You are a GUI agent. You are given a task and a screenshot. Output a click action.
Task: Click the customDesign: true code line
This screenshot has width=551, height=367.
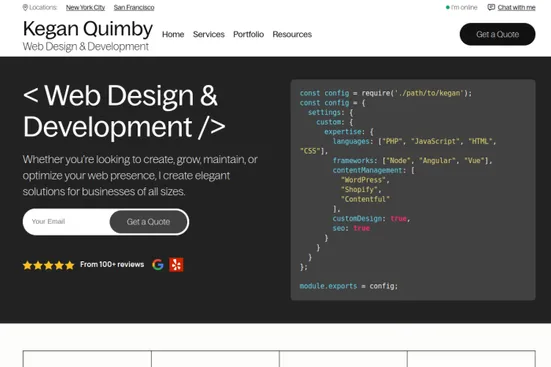pos(371,218)
